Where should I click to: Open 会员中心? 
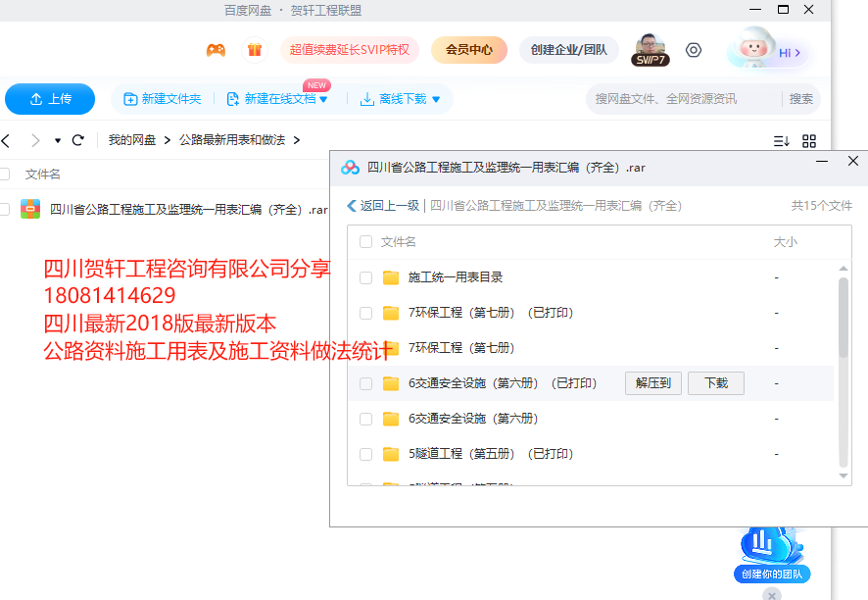(469, 50)
